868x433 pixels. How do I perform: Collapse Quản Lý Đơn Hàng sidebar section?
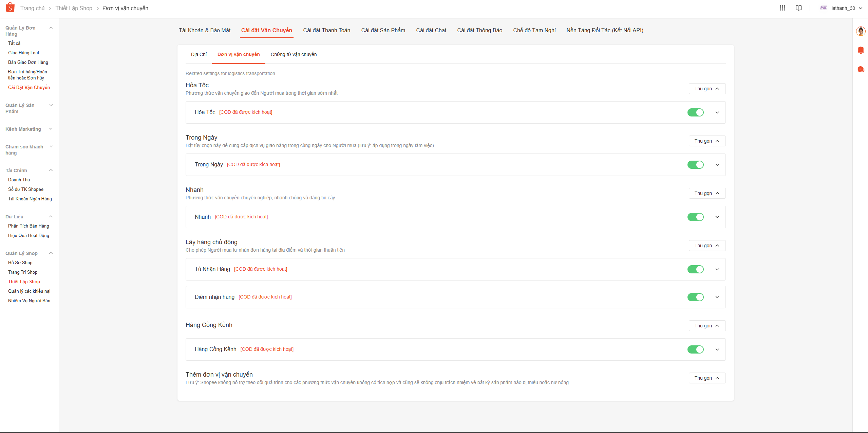pos(51,28)
